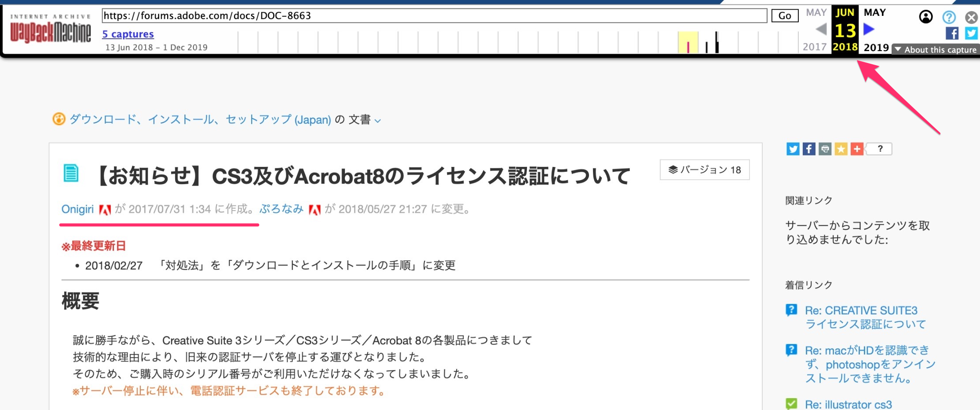The height and width of the screenshot is (410, 980).
Task: Click the Adobe badge next to Onigiri
Action: (105, 210)
